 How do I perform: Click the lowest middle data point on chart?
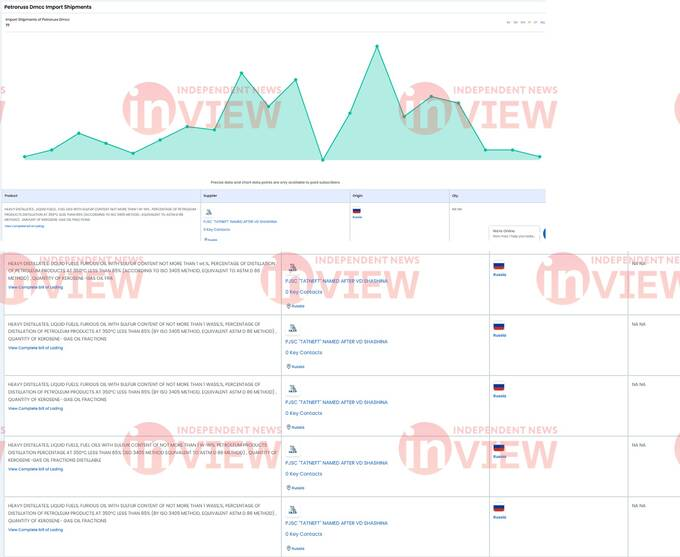322,159
